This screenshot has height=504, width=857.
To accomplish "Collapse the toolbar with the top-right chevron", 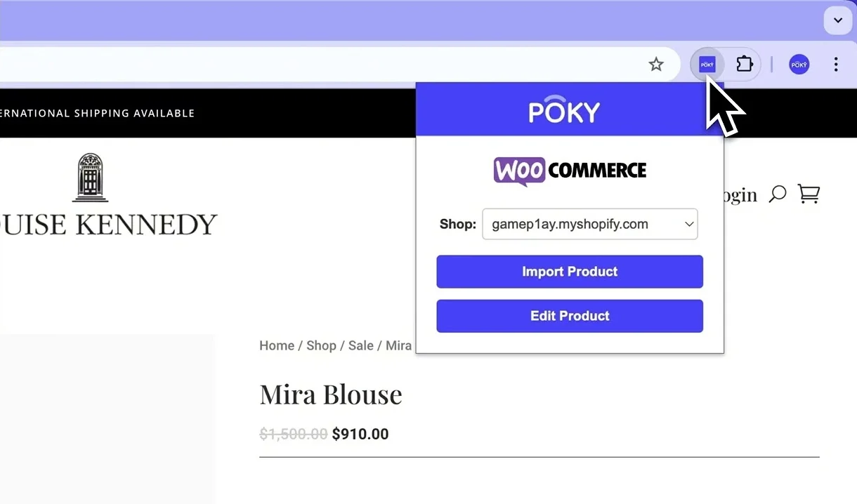I will (x=837, y=20).
